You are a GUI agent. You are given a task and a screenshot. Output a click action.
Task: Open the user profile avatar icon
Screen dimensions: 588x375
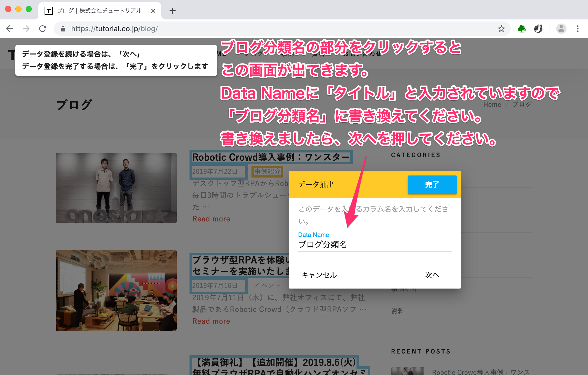tap(561, 29)
